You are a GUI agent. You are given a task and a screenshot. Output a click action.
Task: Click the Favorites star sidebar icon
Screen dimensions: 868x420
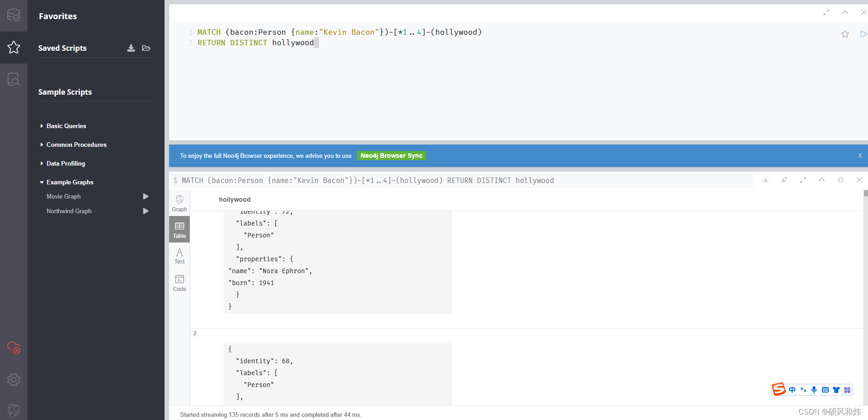(x=14, y=48)
